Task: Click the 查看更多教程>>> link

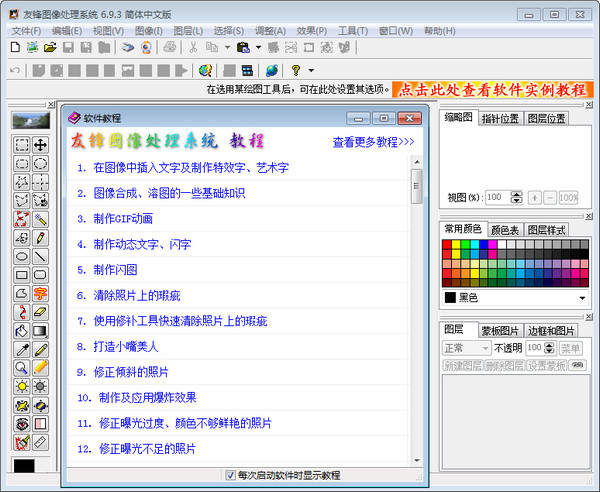Action: (373, 142)
